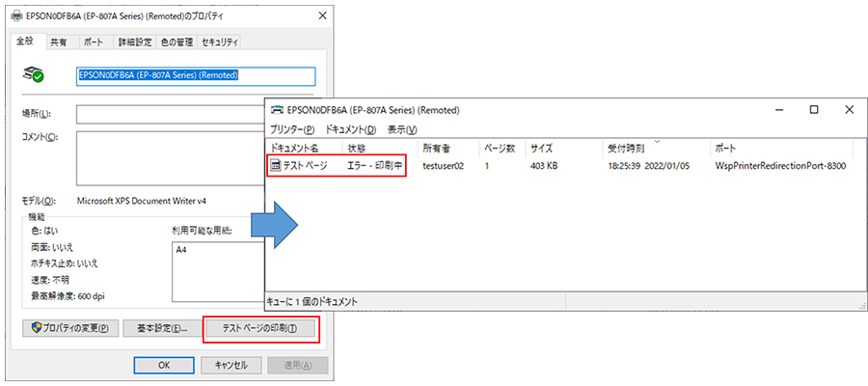Click the 403 KB size cell

(x=544, y=166)
